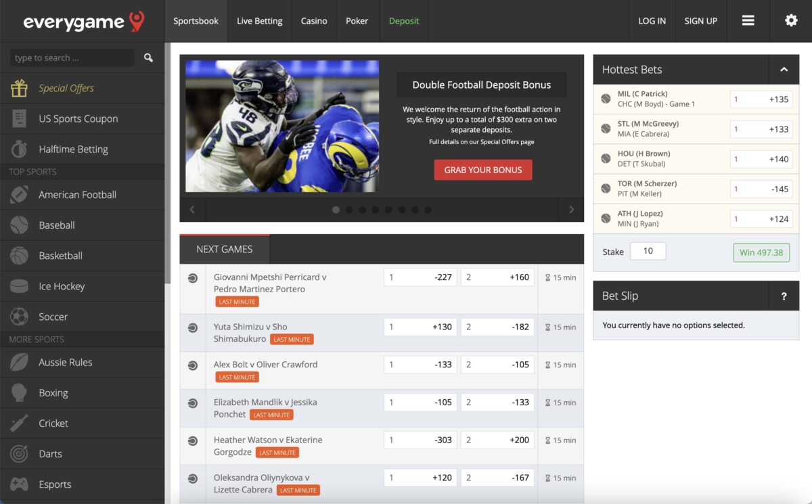The height and width of the screenshot is (504, 812).
Task: Click the Special Offers gift icon
Action: 19,88
